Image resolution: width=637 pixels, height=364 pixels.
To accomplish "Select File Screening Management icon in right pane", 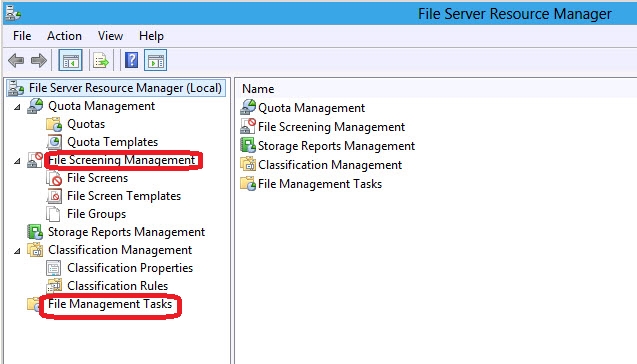I will click(x=248, y=126).
